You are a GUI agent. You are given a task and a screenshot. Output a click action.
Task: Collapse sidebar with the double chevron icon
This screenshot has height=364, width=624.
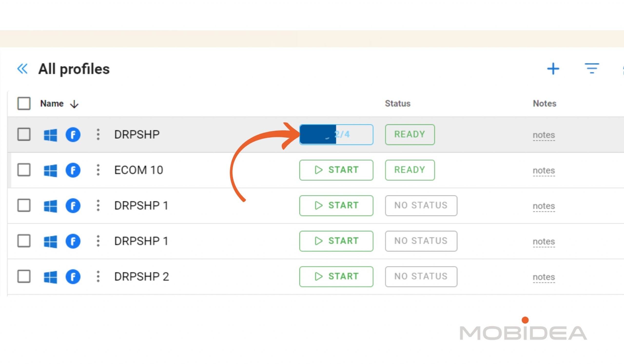click(22, 69)
